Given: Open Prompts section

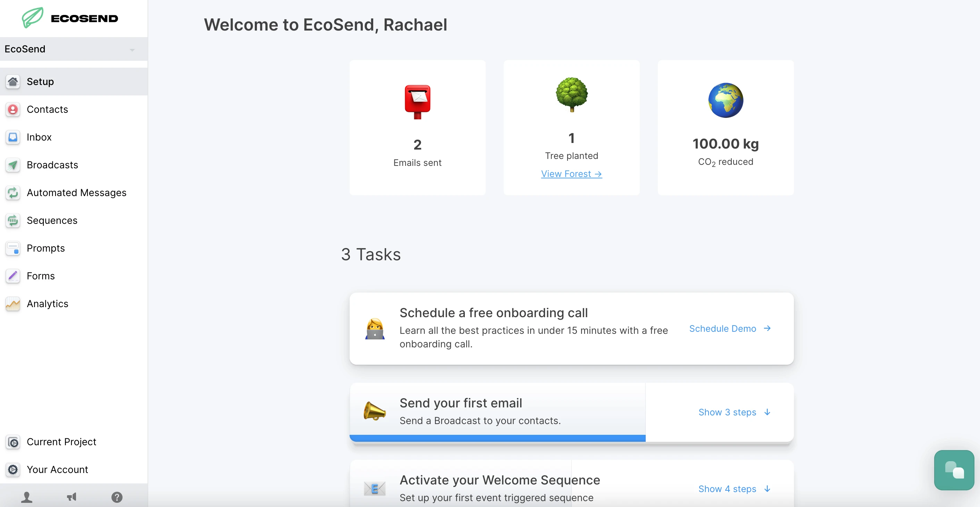Looking at the screenshot, I should point(45,248).
